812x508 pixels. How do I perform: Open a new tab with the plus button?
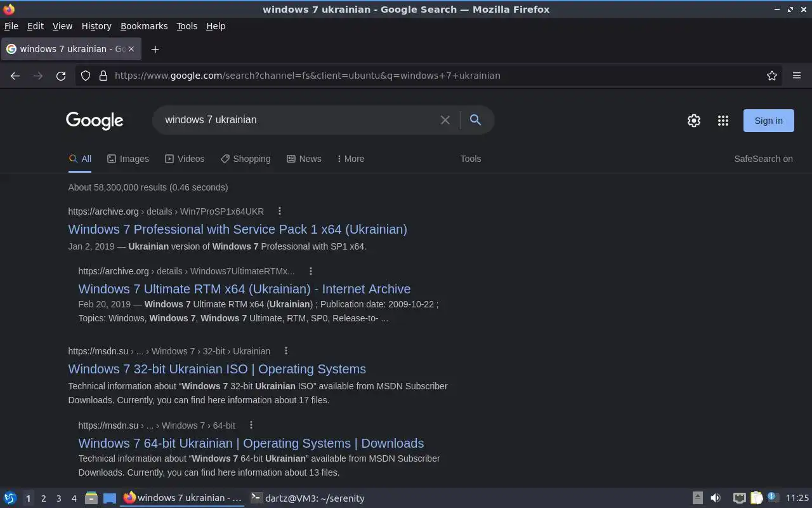(155, 49)
